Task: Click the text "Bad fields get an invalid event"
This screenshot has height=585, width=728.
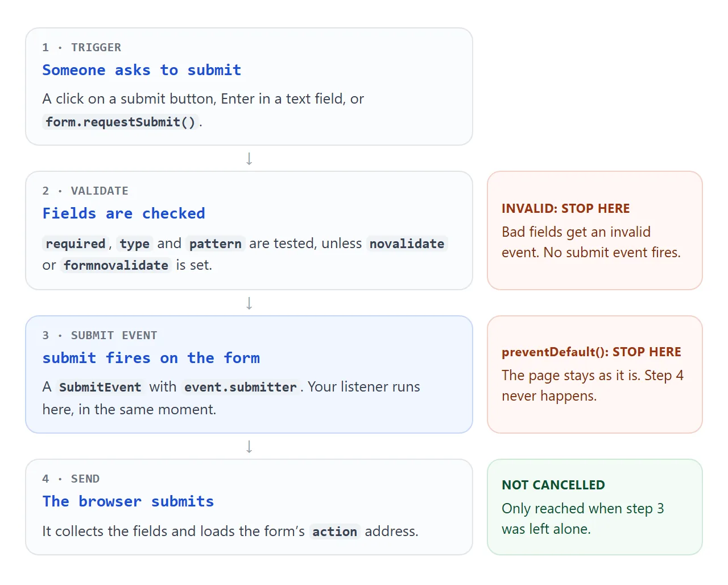Action: click(x=576, y=242)
